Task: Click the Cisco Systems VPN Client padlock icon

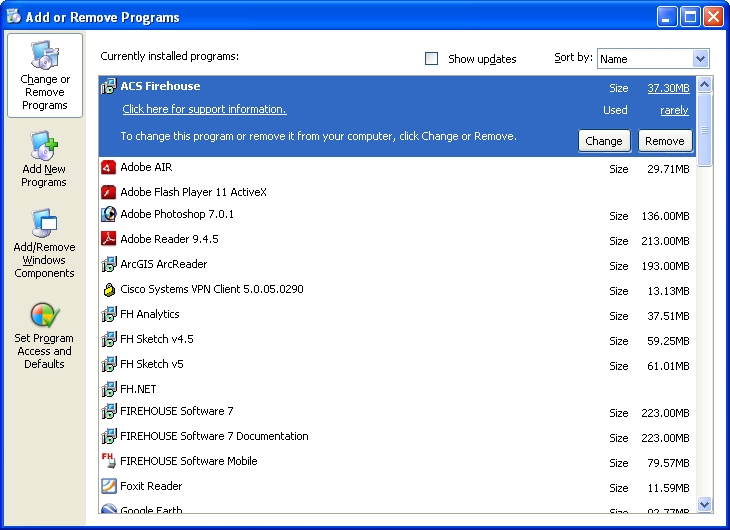Action: 108,289
